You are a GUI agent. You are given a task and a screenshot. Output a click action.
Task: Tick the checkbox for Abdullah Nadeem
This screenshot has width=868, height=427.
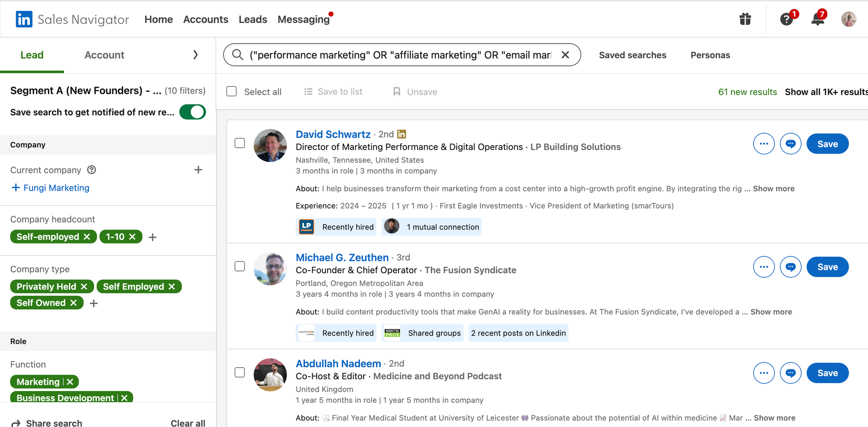240,372
